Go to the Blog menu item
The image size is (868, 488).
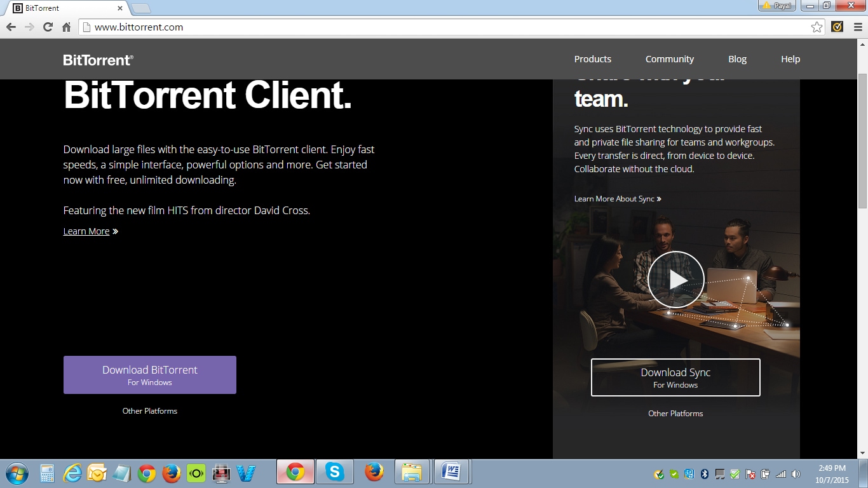pos(737,59)
